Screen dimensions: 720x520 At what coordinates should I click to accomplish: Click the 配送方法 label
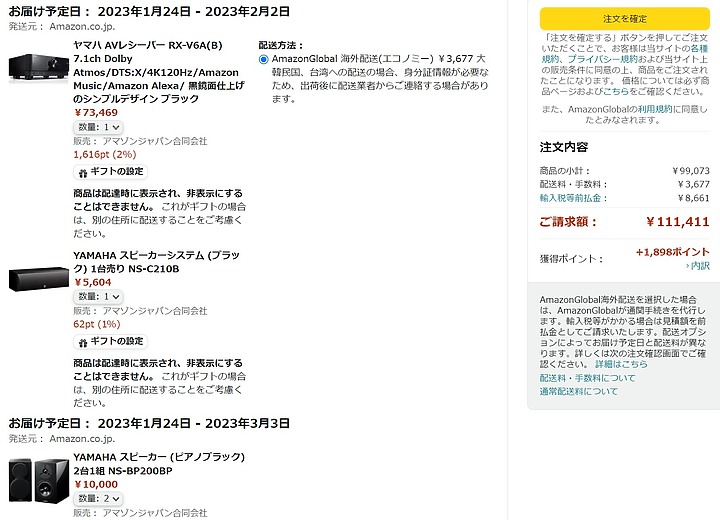pos(281,45)
